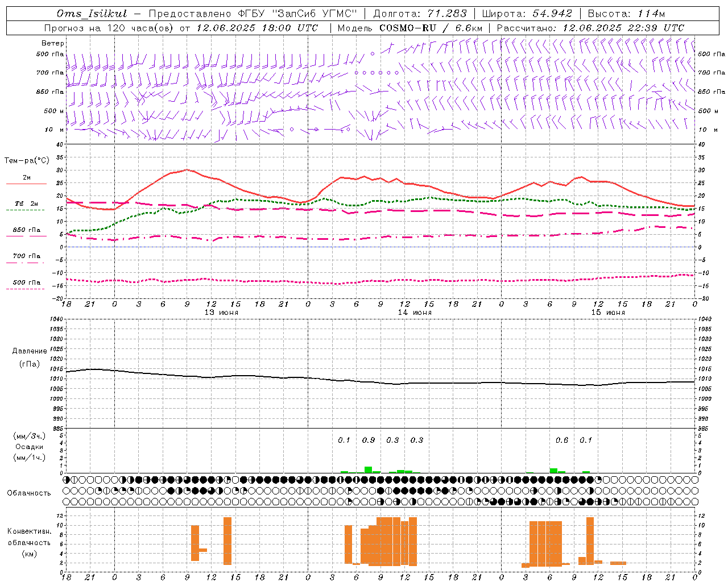The width and height of the screenshot is (728, 582).
Task: Click the tallest green precipitation bar on 14 июня
Action: click(x=368, y=469)
